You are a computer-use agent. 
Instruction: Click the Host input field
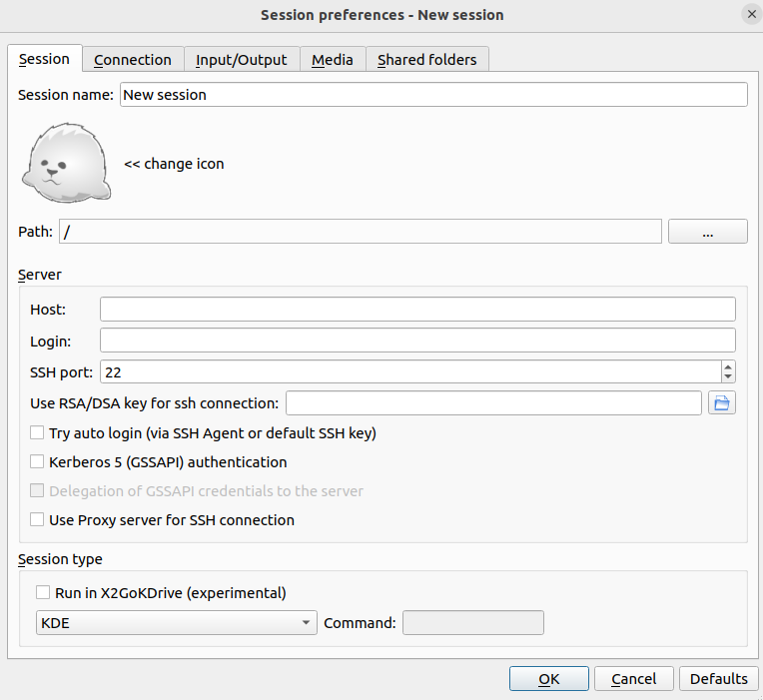coord(417,310)
